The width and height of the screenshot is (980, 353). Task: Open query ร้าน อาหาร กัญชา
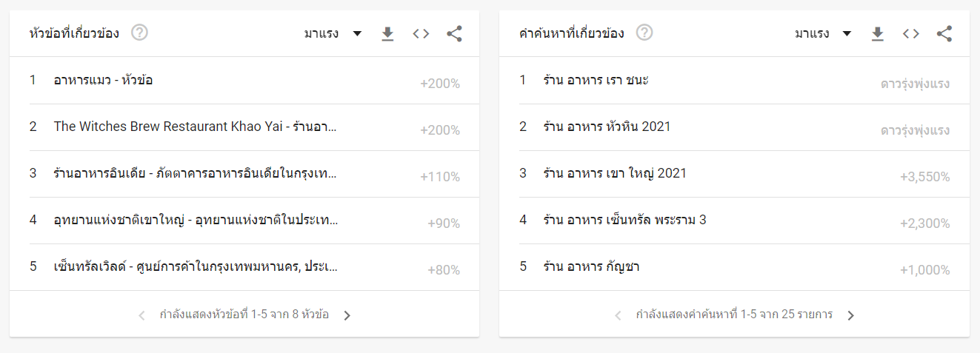click(x=591, y=266)
